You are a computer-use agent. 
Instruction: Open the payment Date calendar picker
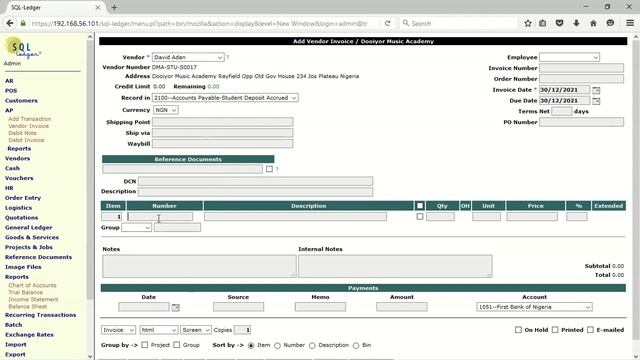tap(176, 307)
